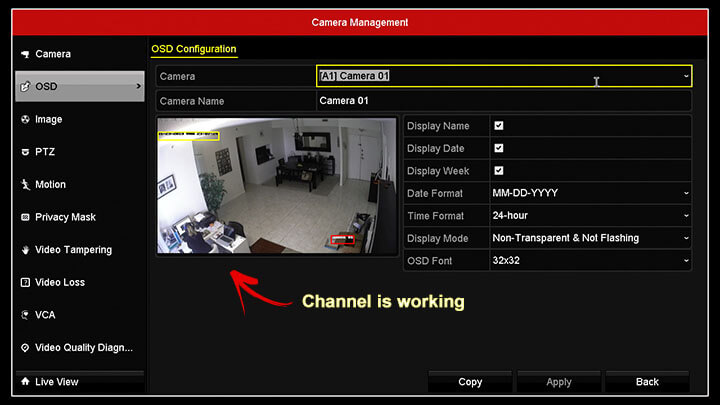Disable the Display Week checkbox
The image size is (720, 405).
499,170
